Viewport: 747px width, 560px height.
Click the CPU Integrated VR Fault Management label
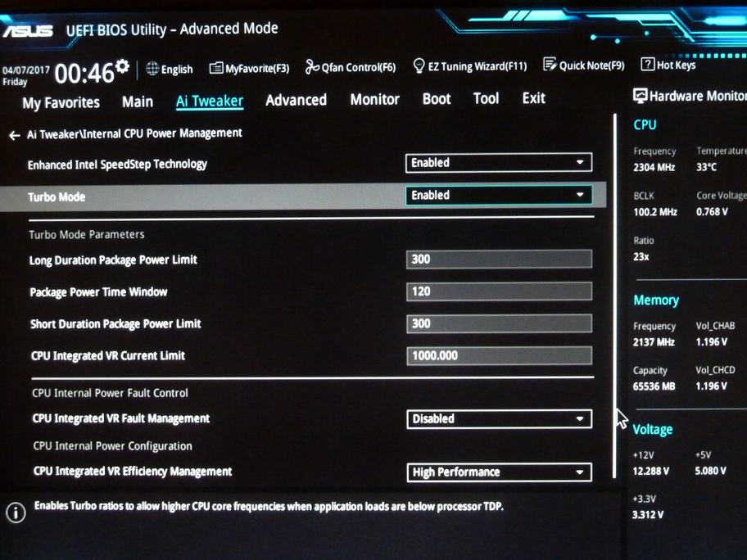point(121,418)
